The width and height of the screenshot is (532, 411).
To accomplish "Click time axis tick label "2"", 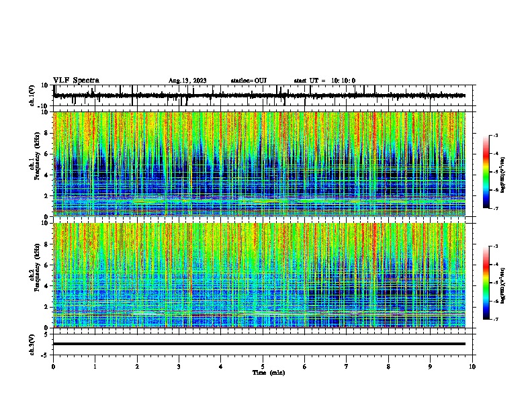I will pos(137,367).
